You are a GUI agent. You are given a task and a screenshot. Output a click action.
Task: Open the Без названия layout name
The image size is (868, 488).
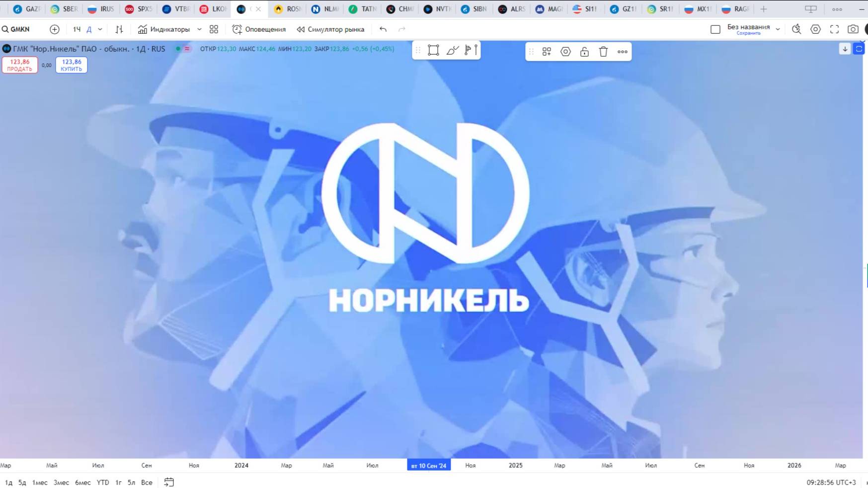click(x=748, y=27)
